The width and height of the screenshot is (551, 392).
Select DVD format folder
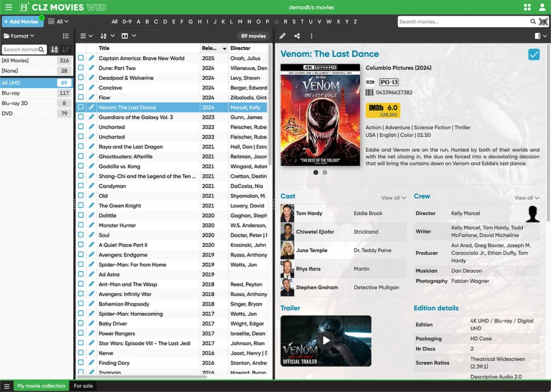[x=36, y=113]
